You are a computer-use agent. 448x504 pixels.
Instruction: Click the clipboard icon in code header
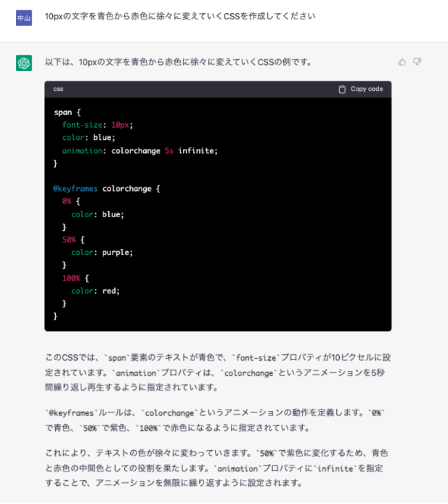pyautogui.click(x=343, y=89)
